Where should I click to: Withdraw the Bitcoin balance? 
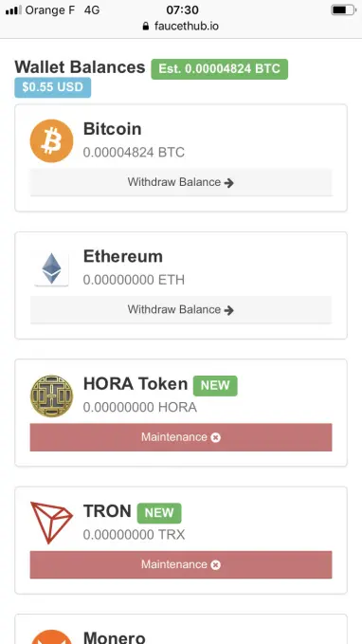pos(181,182)
